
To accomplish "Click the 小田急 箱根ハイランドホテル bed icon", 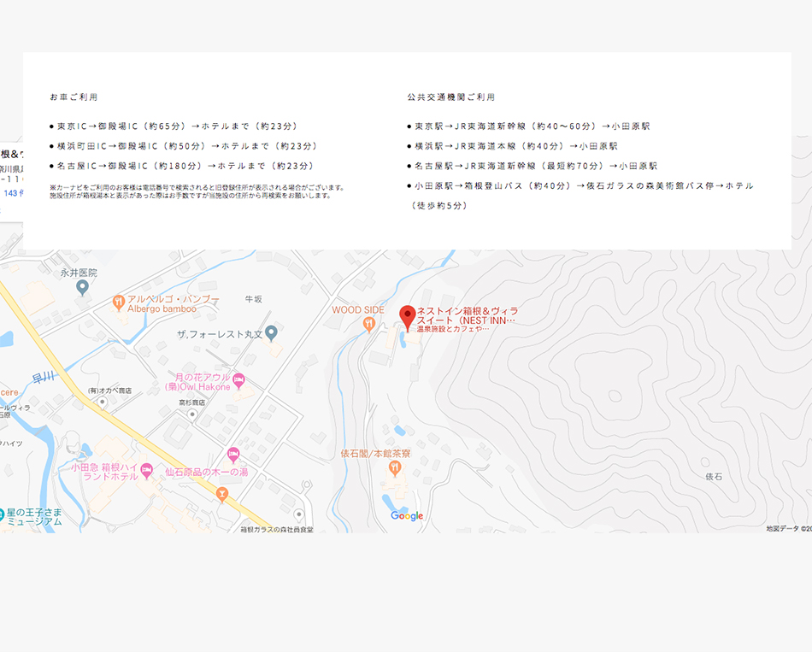I will (146, 469).
